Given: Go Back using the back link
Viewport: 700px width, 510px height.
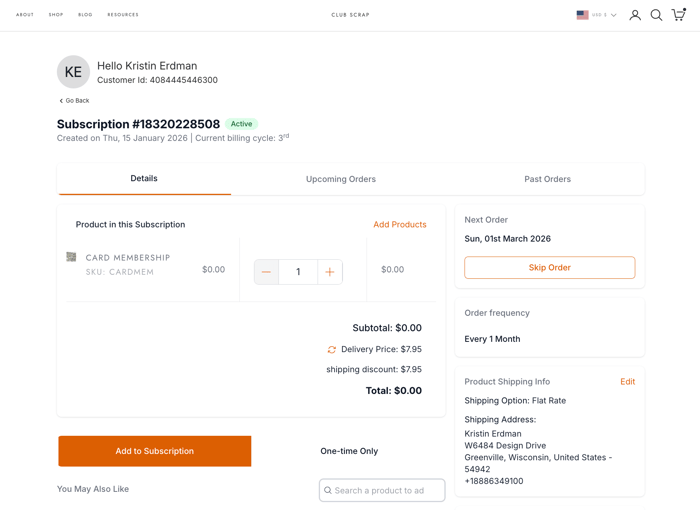Looking at the screenshot, I should (74, 101).
